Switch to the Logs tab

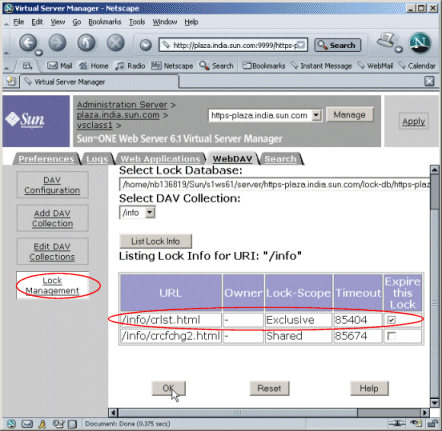(97, 159)
